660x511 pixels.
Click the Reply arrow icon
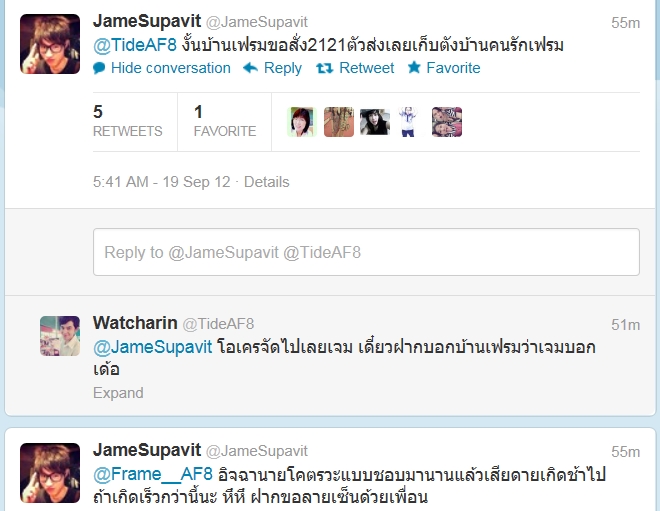pos(250,68)
